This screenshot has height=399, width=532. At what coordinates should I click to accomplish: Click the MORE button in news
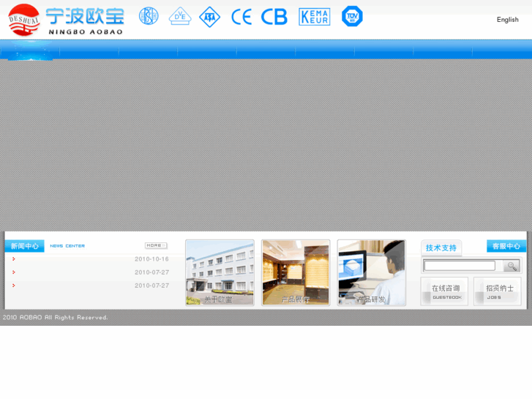click(x=156, y=245)
